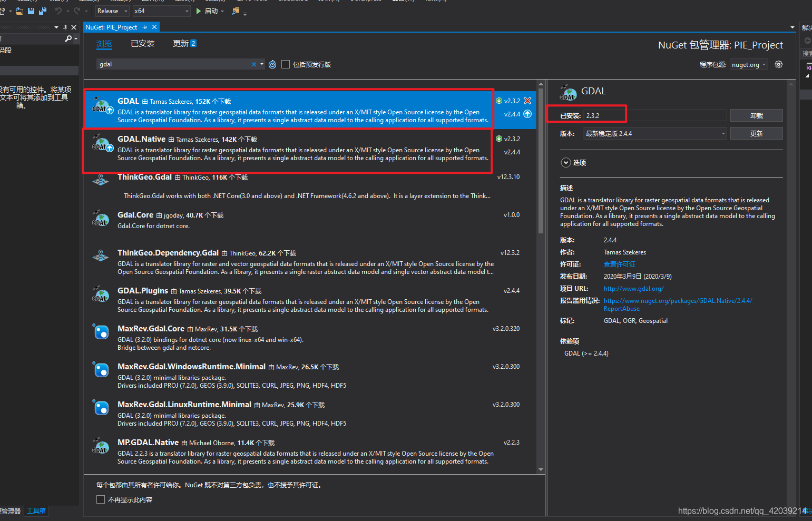Click the MaxRev.Gdal.LinuxRuntime.Minimal package icon

coord(100,408)
